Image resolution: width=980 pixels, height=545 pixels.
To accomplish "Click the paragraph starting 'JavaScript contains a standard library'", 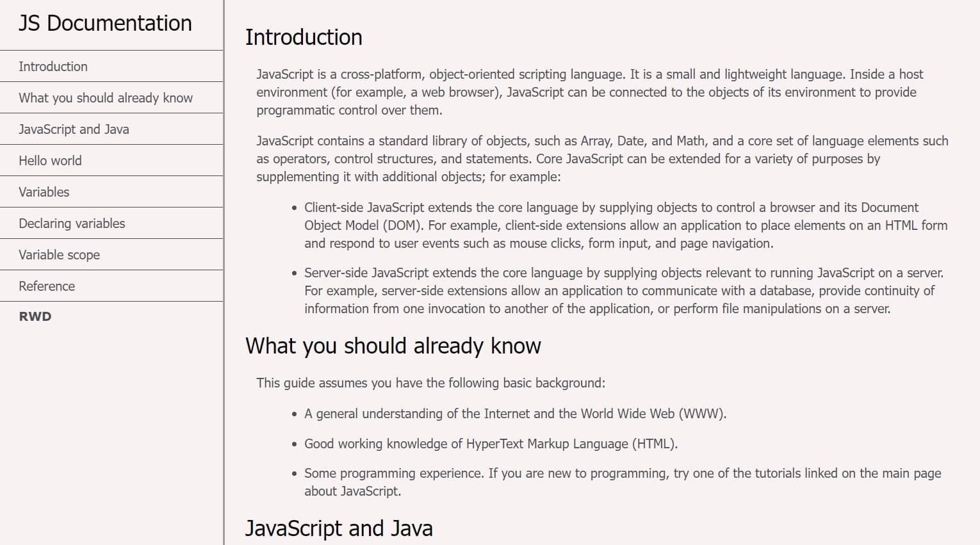I will 602,159.
